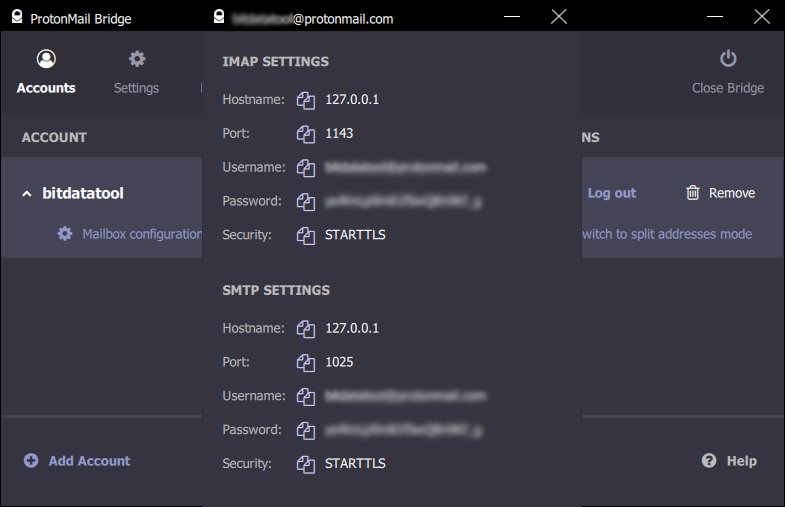Copy the IMAP port 1143

tap(305, 134)
